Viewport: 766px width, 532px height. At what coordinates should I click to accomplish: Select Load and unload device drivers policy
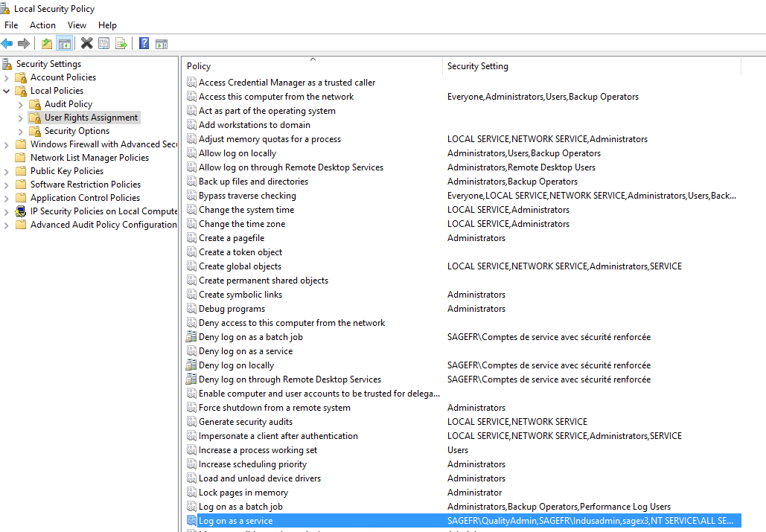pyautogui.click(x=259, y=478)
